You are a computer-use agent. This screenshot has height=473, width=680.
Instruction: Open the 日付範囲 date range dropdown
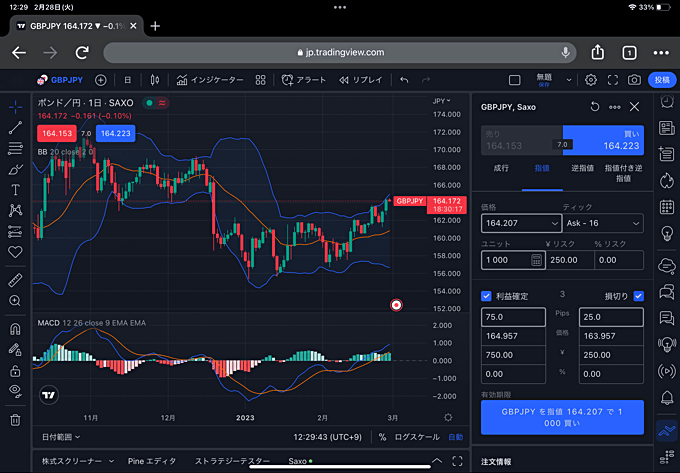point(61,437)
